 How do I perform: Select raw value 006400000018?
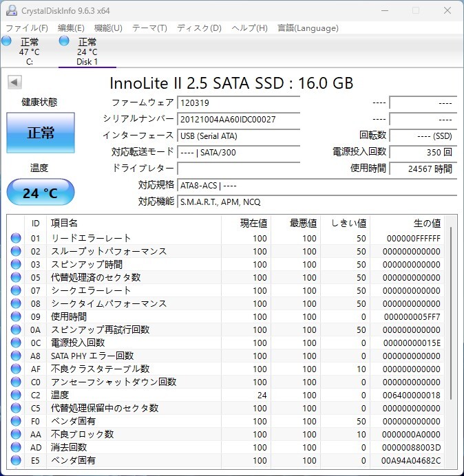pyautogui.click(x=412, y=395)
